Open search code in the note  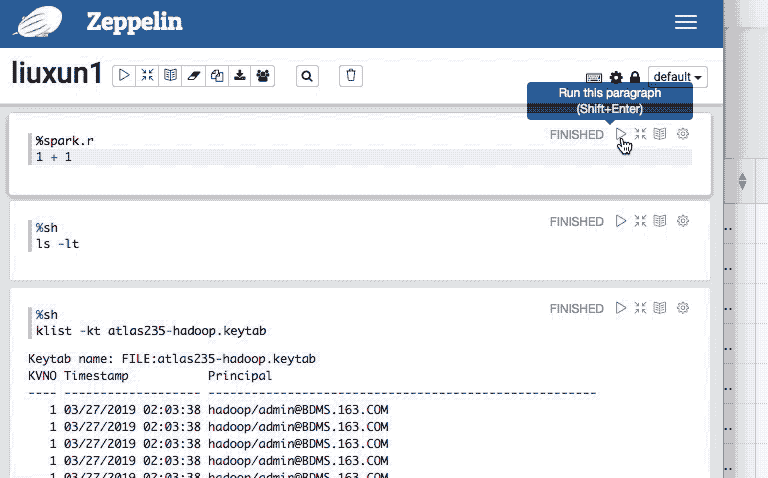click(x=307, y=76)
